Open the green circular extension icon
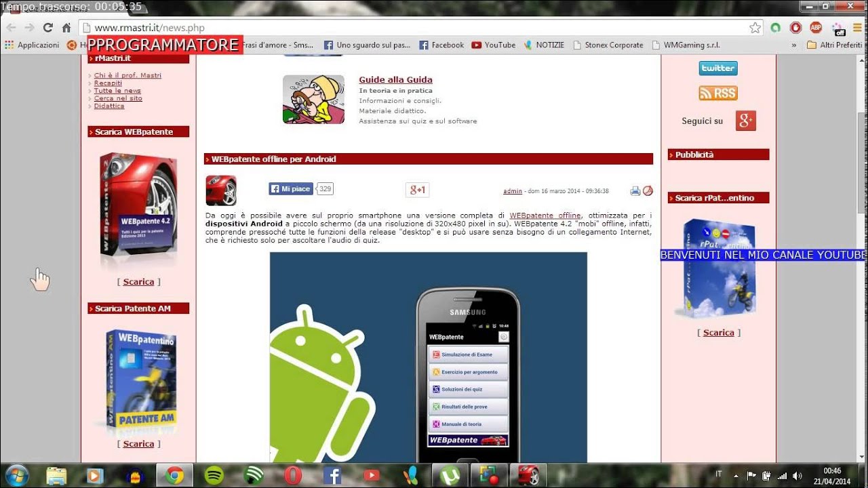 [x=775, y=28]
